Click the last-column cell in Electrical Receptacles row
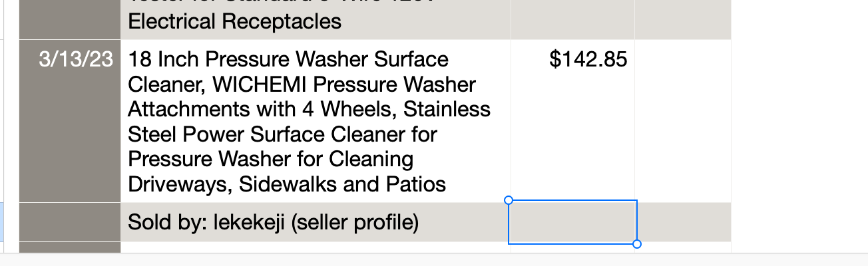The height and width of the screenshot is (266, 868). [x=683, y=19]
